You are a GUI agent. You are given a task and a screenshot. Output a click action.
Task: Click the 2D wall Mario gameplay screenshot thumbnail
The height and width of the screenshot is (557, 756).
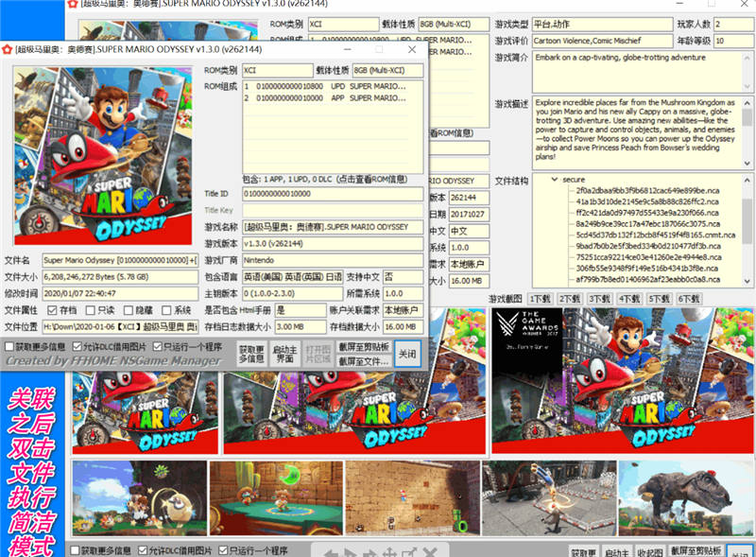[413, 498]
